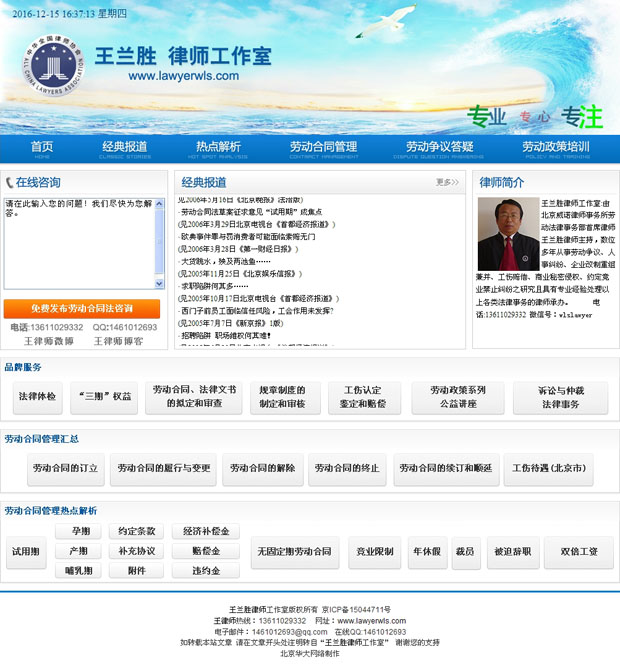The height and width of the screenshot is (668, 620).
Task: Click the 法律体检 service button
Action: [x=38, y=397]
